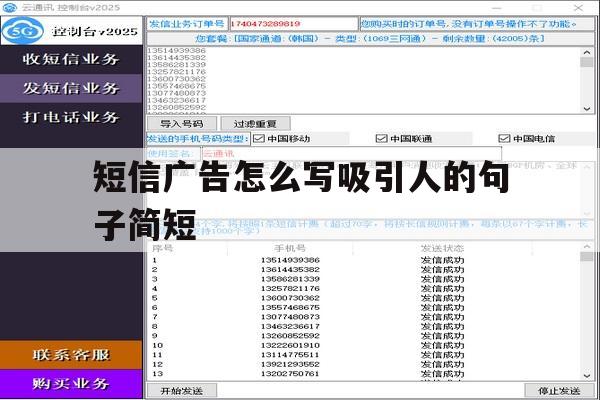Minimize the 云通讯 控制台 window
The width and height of the screenshot is (600, 400).
(x=497, y=8)
